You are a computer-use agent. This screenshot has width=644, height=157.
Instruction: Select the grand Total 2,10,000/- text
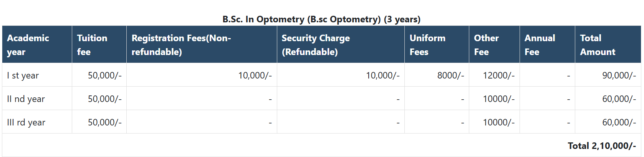(x=602, y=146)
